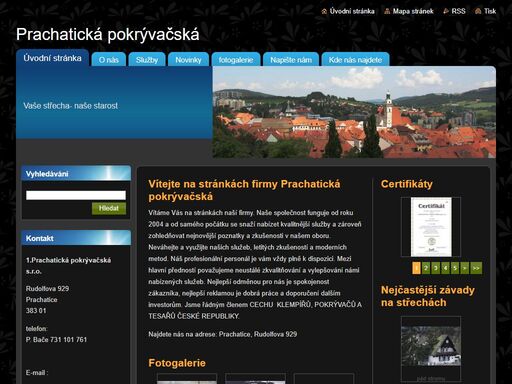Click the green Hledat search button
The image size is (512, 384).
click(x=109, y=208)
